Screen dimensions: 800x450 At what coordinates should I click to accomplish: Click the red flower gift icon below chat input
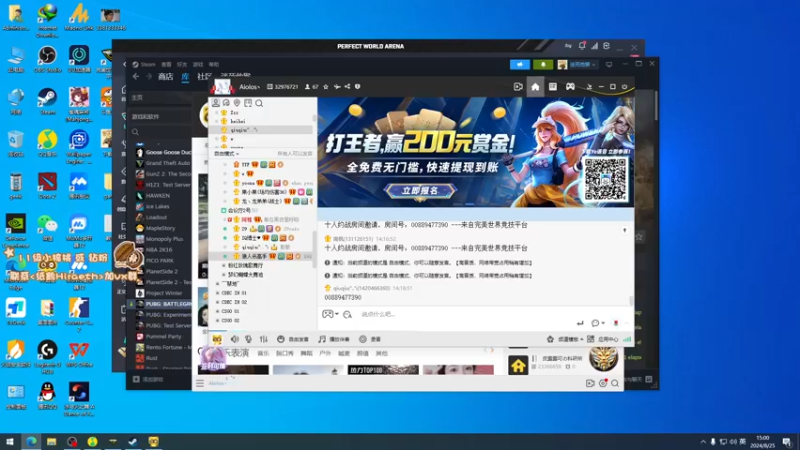[x=616, y=323]
